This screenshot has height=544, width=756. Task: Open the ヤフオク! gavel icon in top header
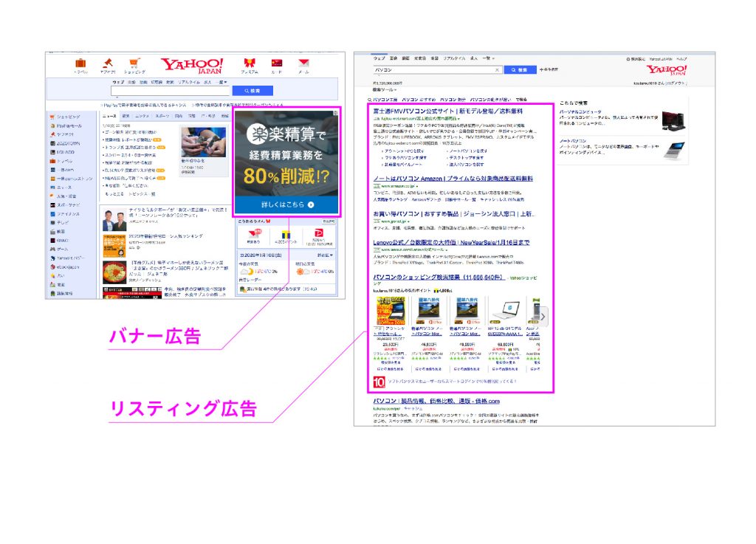108,63
